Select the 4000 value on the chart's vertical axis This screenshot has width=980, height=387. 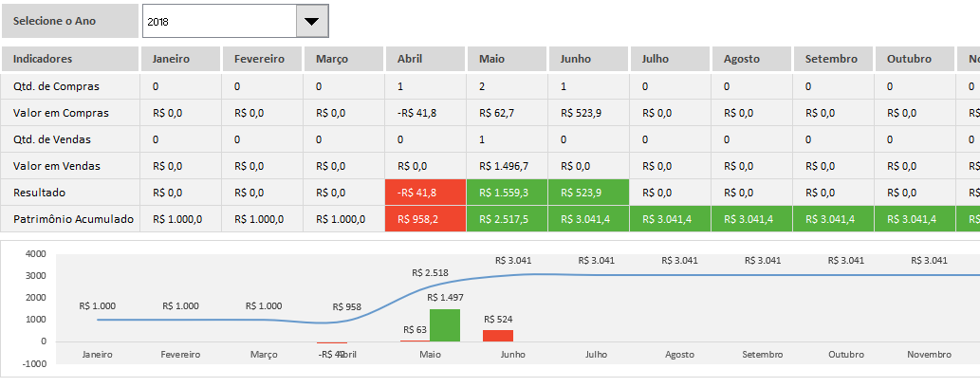(36, 254)
